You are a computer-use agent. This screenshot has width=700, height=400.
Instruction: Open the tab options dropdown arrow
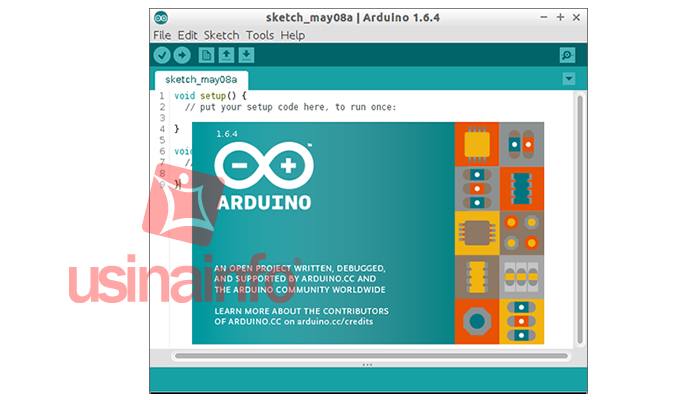click(x=569, y=79)
